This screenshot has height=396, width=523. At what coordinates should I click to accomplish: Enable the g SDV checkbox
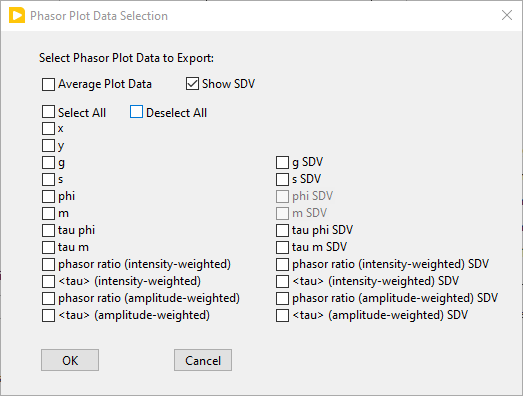click(x=283, y=162)
